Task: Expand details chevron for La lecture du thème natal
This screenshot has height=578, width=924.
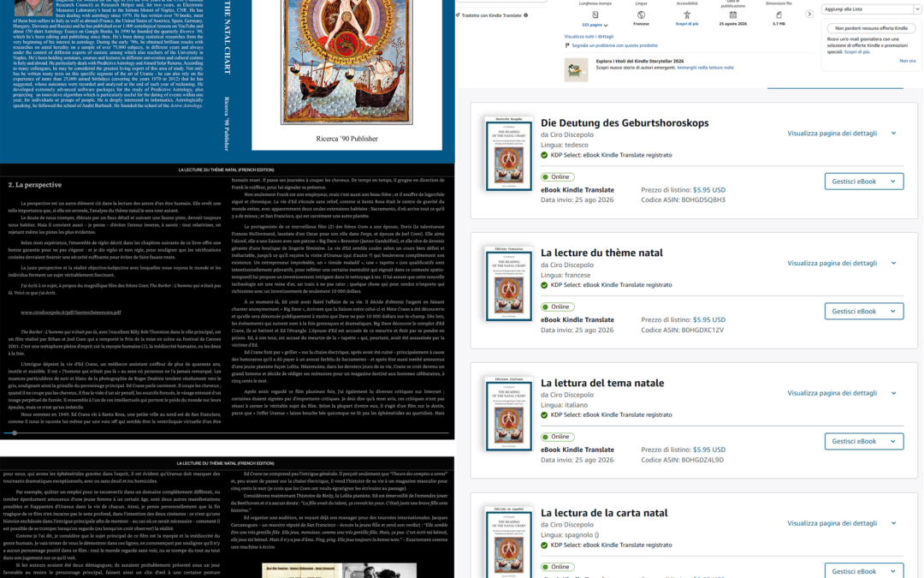Action: 894,263
